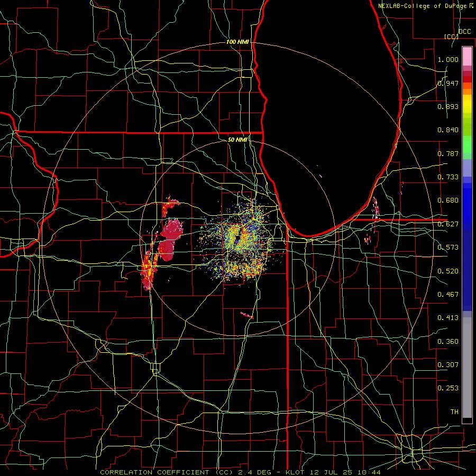Click the 0.840 scale value
476x476 pixels.
pos(448,130)
